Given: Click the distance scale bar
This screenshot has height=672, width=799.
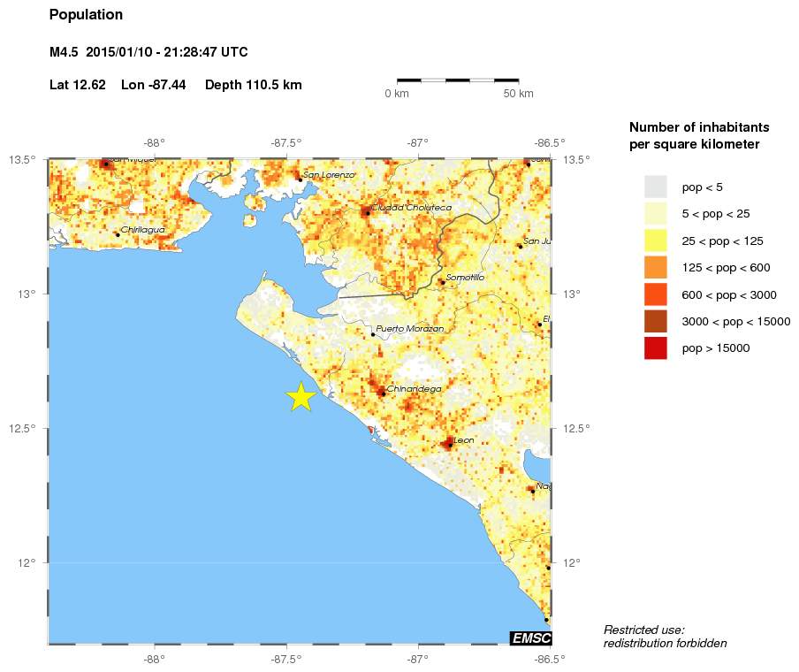Looking at the screenshot, I should click(x=457, y=80).
